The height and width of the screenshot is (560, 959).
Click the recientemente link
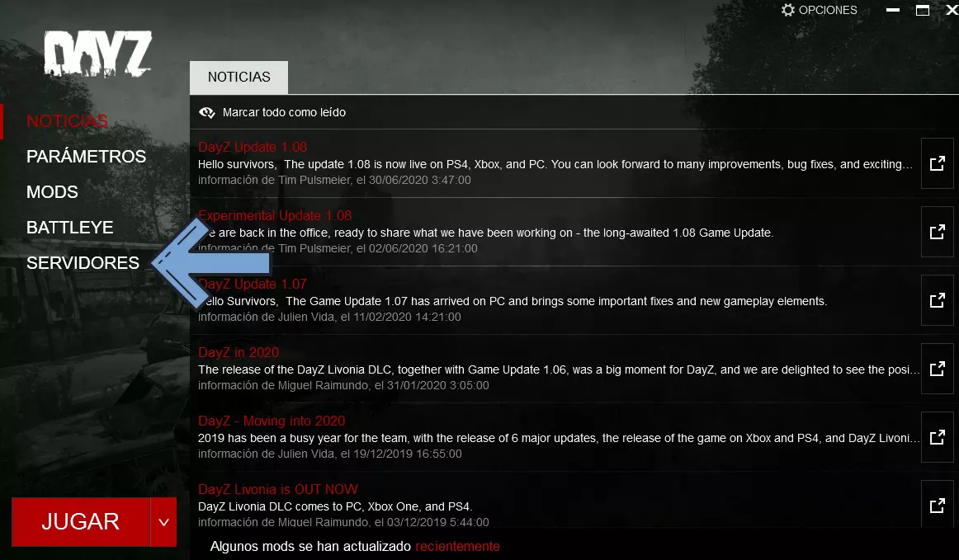click(457, 547)
